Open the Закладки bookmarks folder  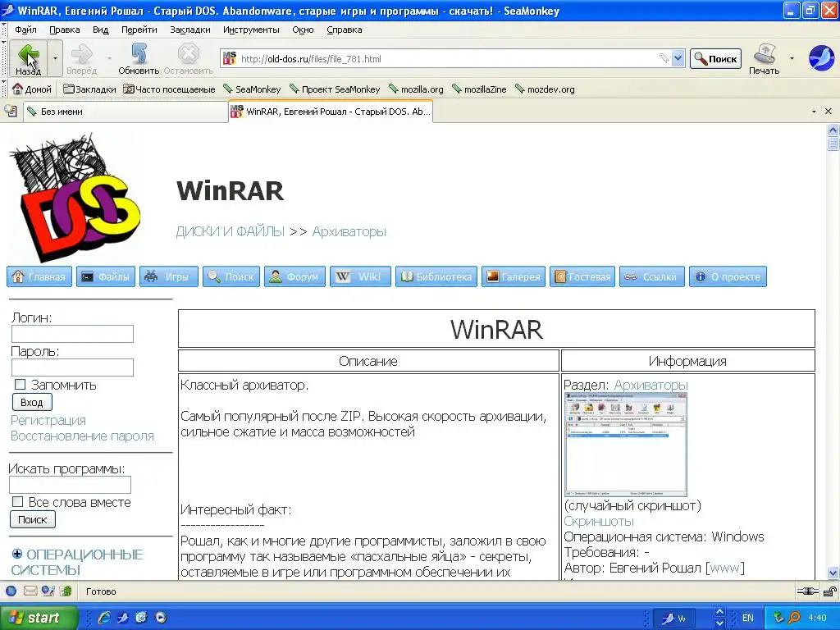tap(89, 89)
